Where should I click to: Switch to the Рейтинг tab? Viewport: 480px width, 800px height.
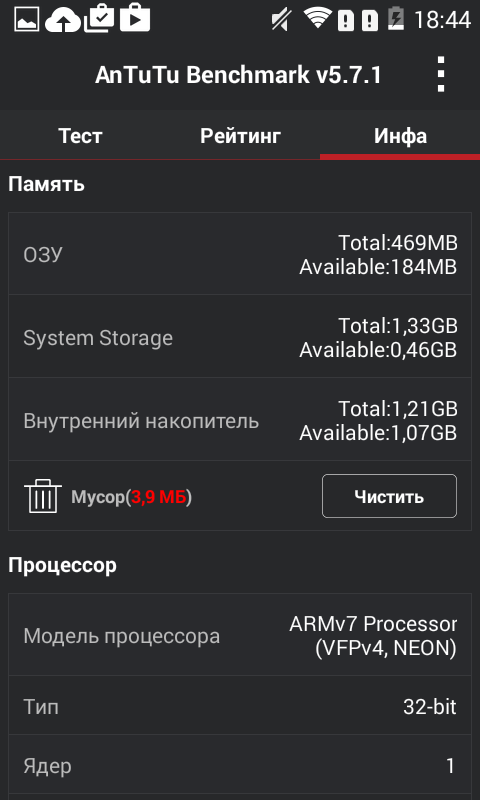click(240, 136)
